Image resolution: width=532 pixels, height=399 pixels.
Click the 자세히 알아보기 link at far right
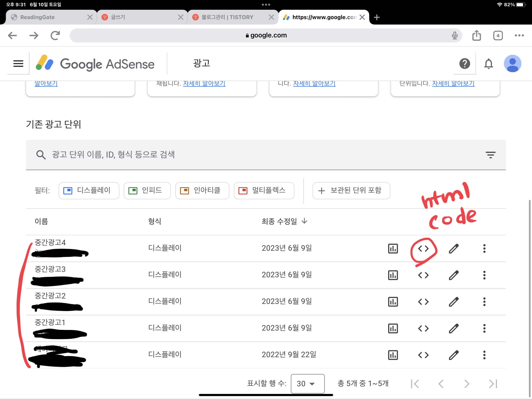click(x=453, y=84)
